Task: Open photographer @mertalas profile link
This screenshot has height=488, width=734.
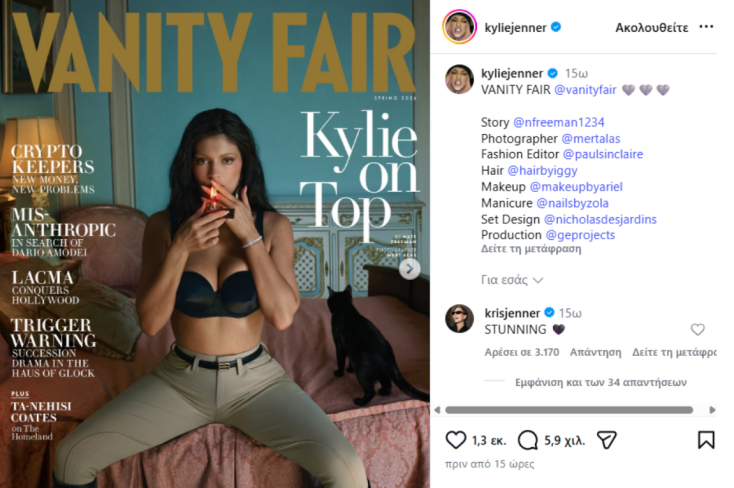Action: click(x=591, y=139)
